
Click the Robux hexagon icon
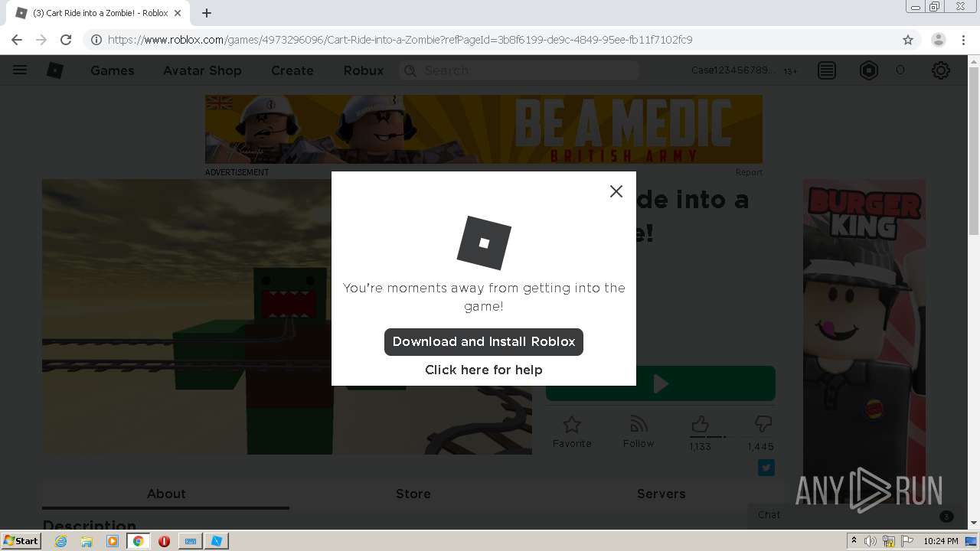click(x=869, y=70)
